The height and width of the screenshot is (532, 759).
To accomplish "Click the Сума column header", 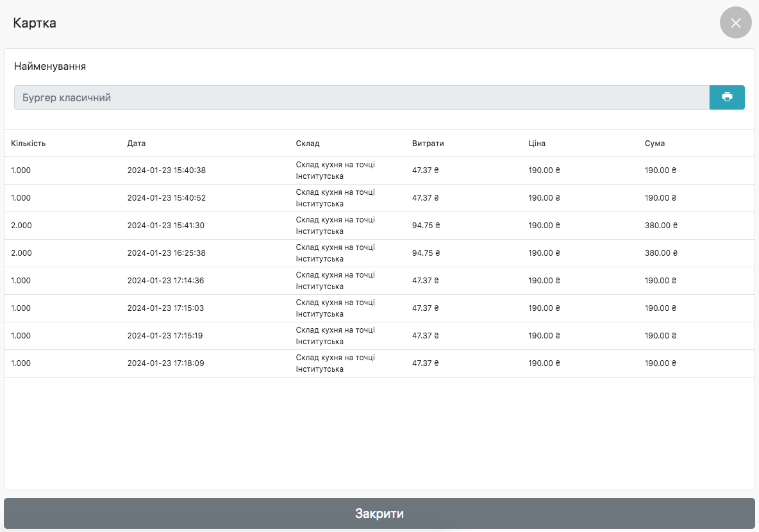I will (x=655, y=144).
